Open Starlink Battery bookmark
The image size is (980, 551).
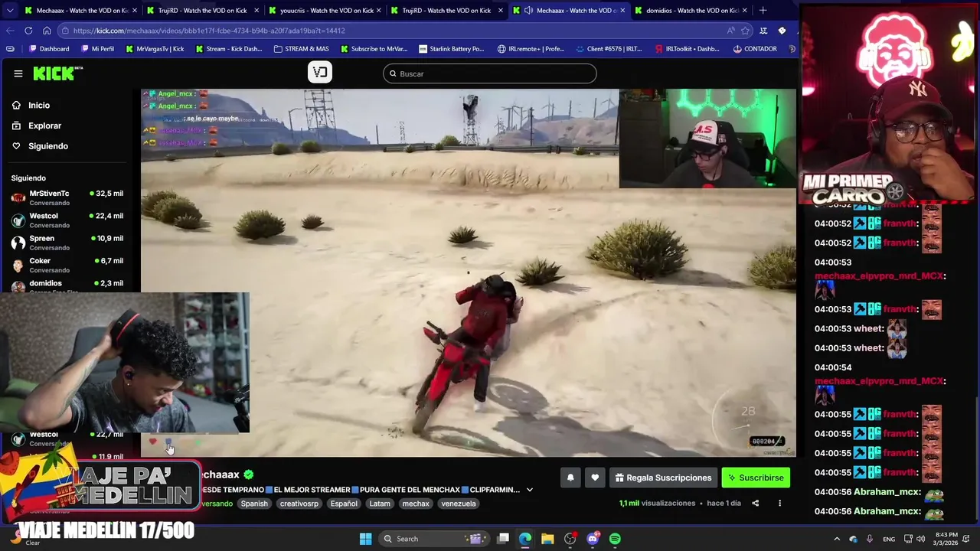(x=450, y=49)
